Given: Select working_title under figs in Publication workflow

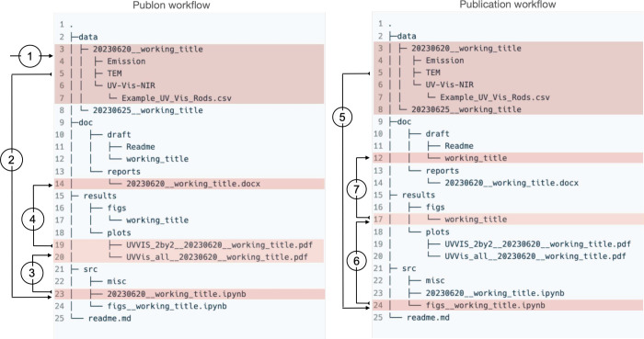Looking at the screenshot, I should 476,220.
